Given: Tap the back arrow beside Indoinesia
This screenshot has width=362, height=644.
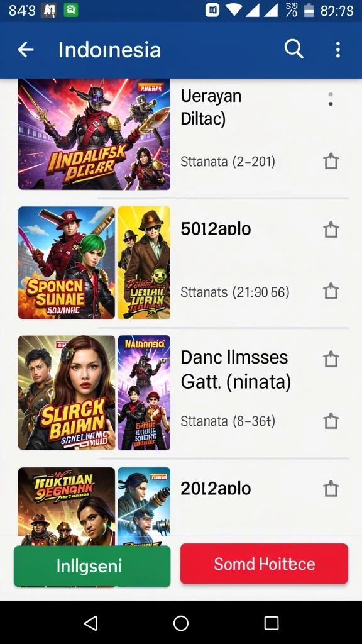Looking at the screenshot, I should pos(25,50).
